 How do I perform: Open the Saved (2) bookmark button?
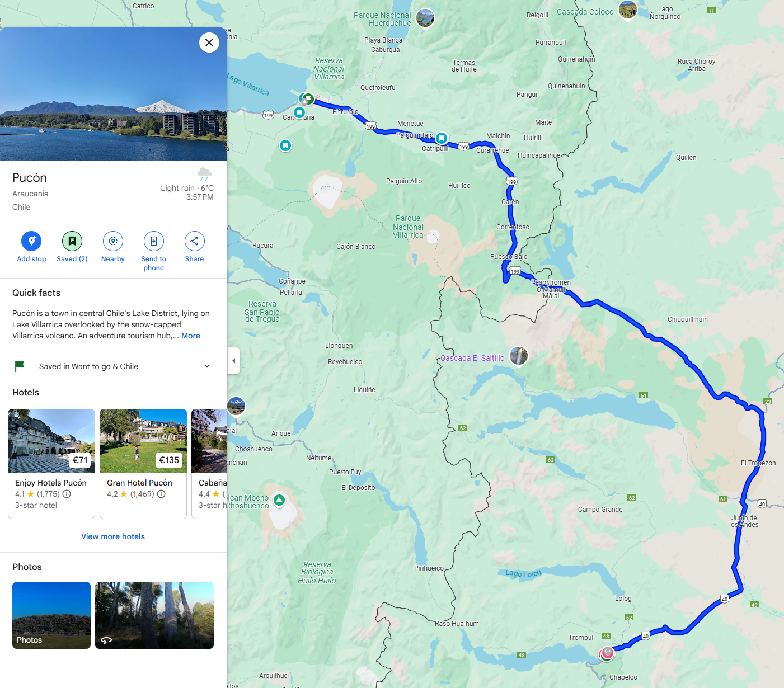pos(72,241)
